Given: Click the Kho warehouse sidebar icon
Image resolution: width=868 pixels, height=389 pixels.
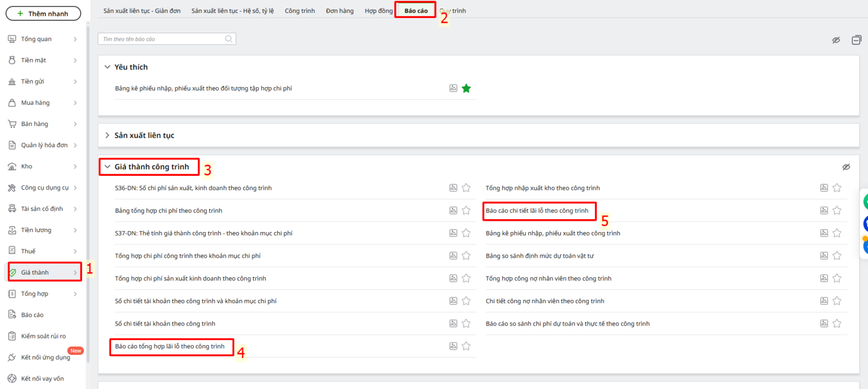Looking at the screenshot, I should 12,167.
